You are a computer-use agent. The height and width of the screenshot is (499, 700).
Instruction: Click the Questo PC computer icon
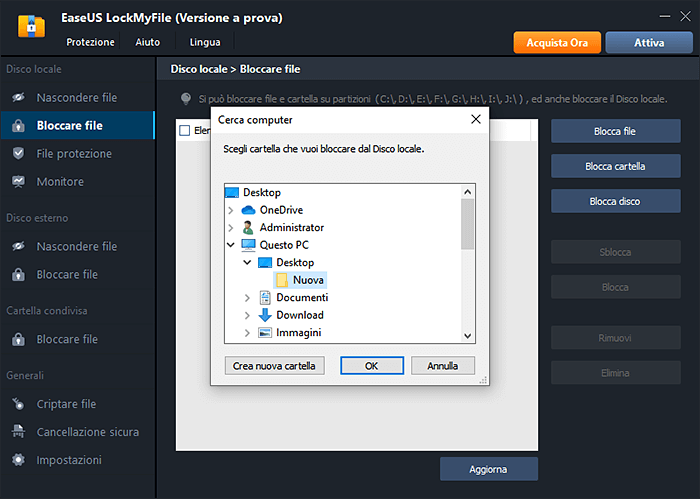click(x=248, y=245)
